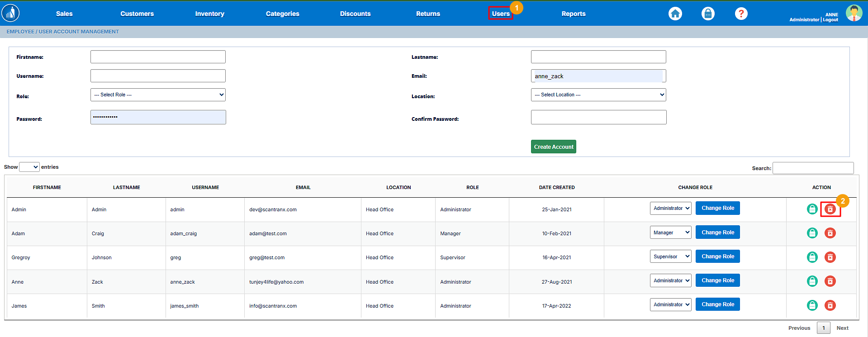The height and width of the screenshot is (337, 868).
Task: Go to the Reports menu
Action: 573,14
